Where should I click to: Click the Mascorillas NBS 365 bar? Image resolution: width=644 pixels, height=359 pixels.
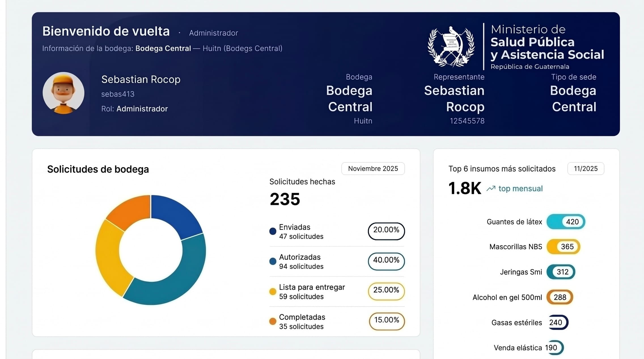pyautogui.click(x=563, y=247)
